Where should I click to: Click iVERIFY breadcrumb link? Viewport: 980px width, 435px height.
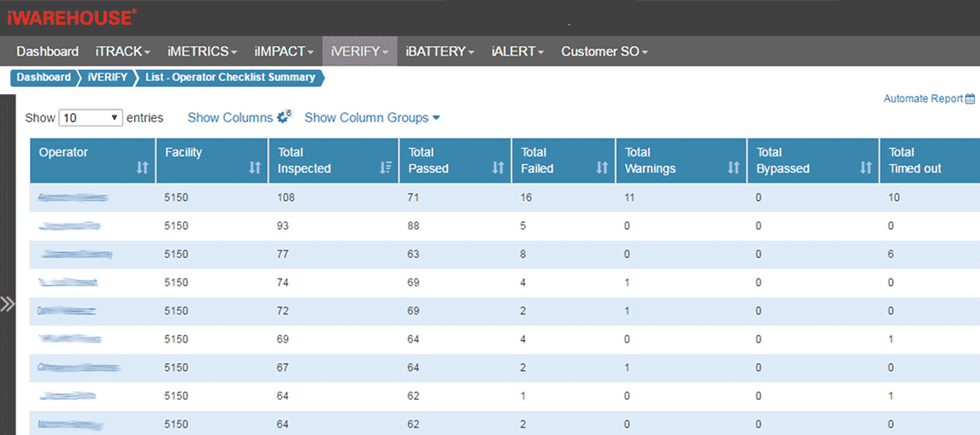click(x=107, y=78)
